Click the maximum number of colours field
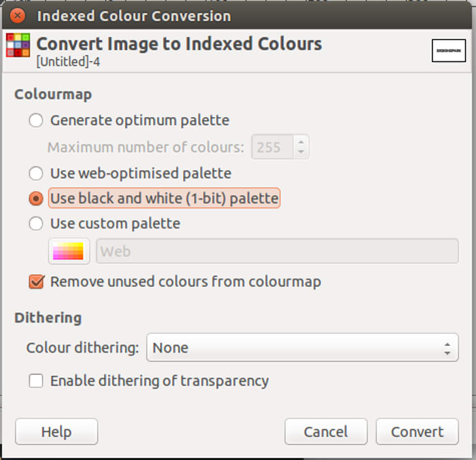The height and width of the screenshot is (460, 476). click(272, 147)
